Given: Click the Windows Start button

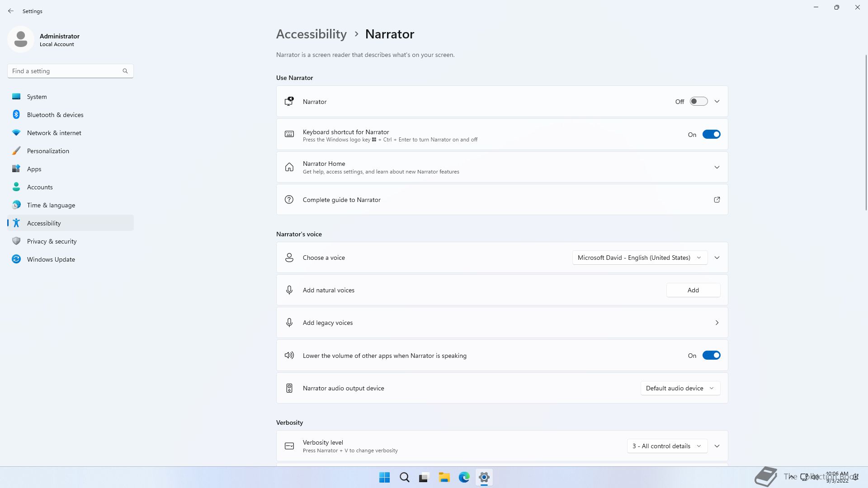Looking at the screenshot, I should (x=384, y=477).
